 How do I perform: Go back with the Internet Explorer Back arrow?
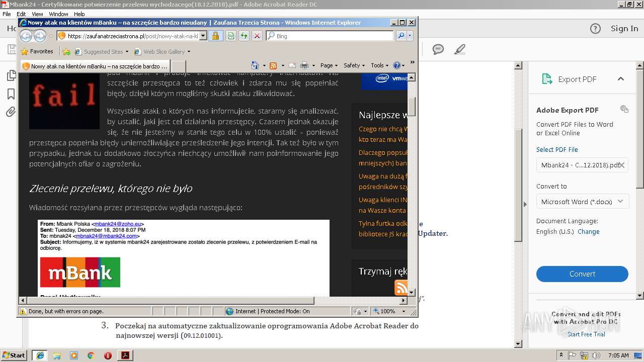(x=26, y=36)
